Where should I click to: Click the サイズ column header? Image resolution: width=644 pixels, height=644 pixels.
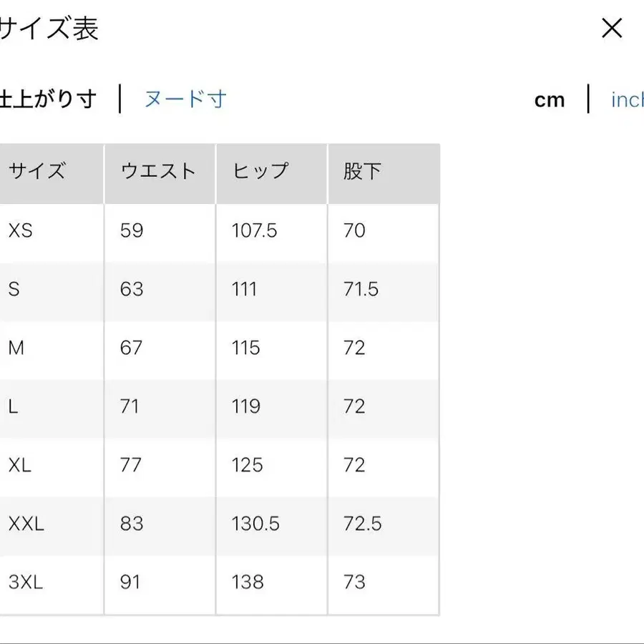[36, 172]
